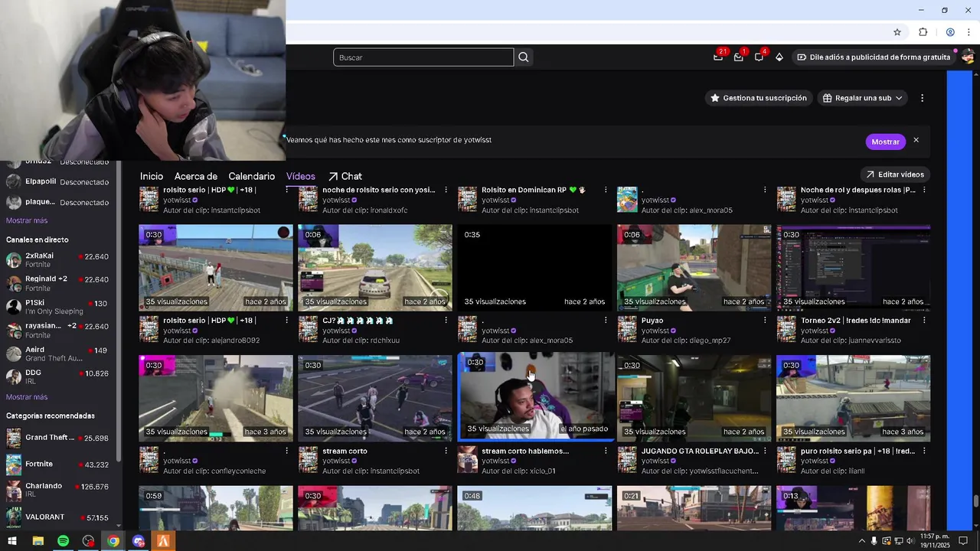The image size is (980, 551).
Task: Open the Windows Start menu
Action: click(x=12, y=541)
